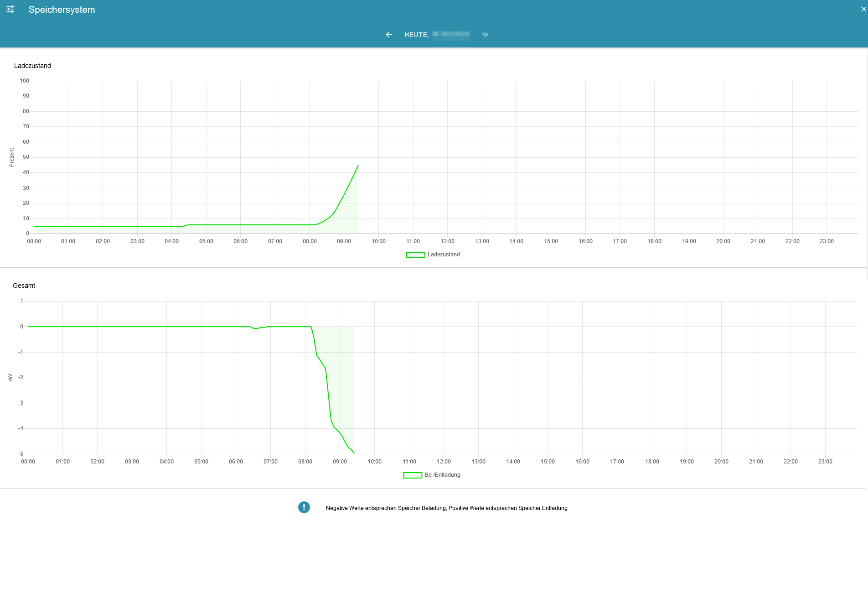This screenshot has height=593, width=868.
Task: Click the Ladezustand chart heading
Action: [32, 66]
